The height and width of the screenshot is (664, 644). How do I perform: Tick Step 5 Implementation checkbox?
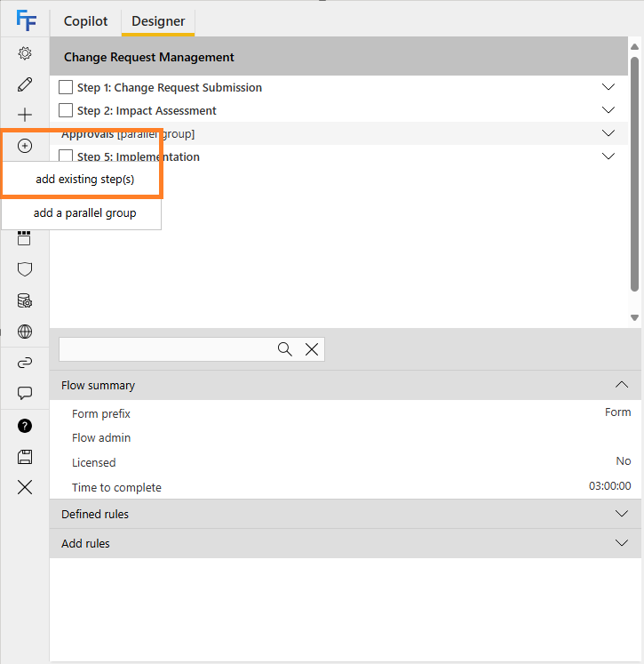click(66, 156)
